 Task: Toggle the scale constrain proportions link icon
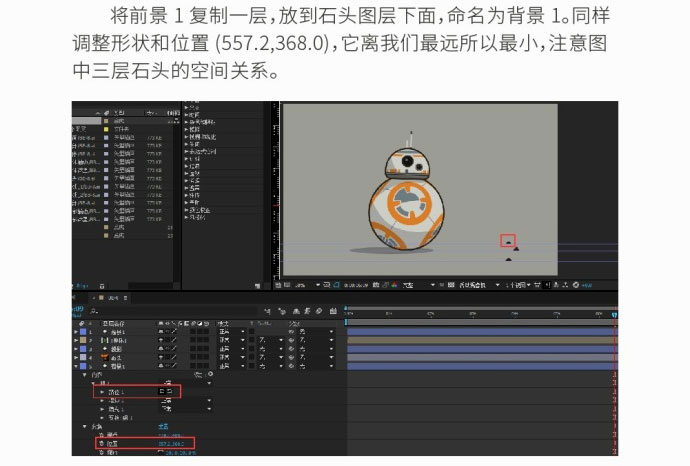161,452
